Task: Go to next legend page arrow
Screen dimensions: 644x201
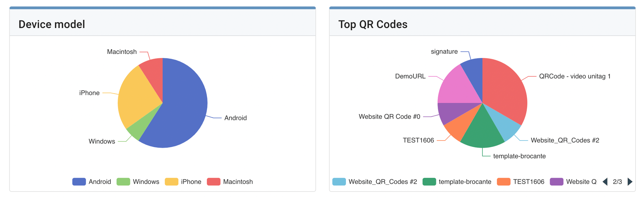Action: pyautogui.click(x=630, y=182)
